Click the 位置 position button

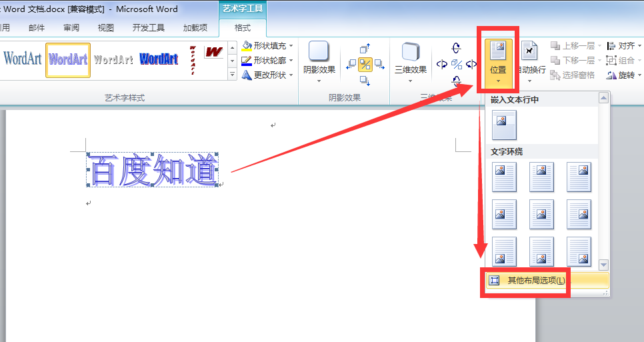498,63
